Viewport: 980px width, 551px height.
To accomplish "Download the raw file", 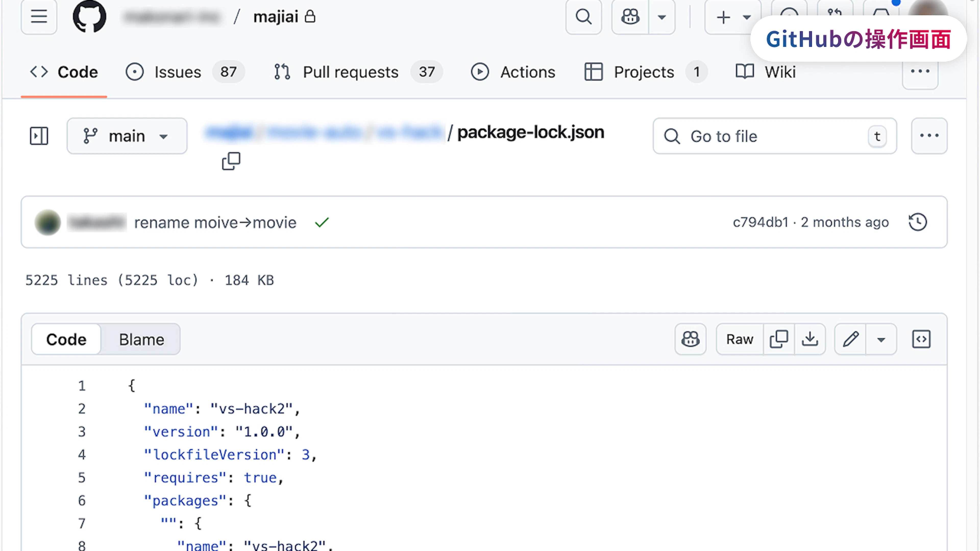I will 810,339.
